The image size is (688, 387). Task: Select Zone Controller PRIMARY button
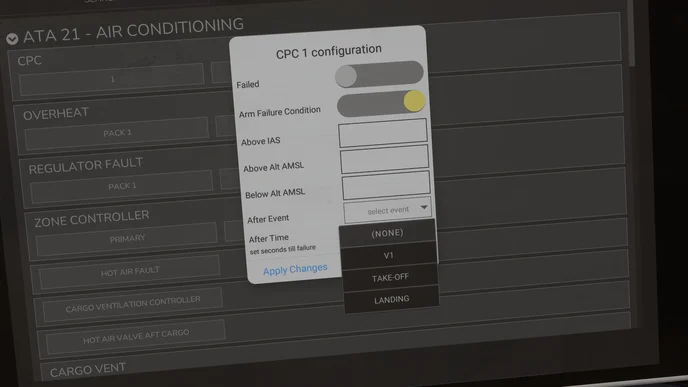[x=127, y=239]
